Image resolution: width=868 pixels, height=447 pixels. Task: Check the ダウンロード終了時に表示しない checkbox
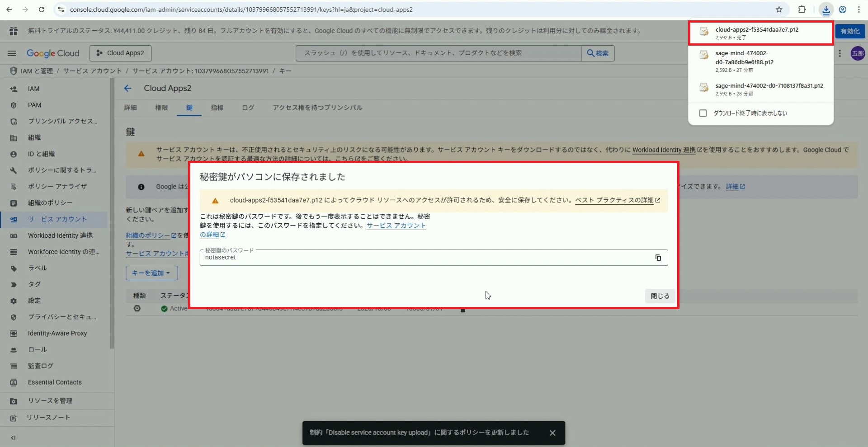point(703,113)
